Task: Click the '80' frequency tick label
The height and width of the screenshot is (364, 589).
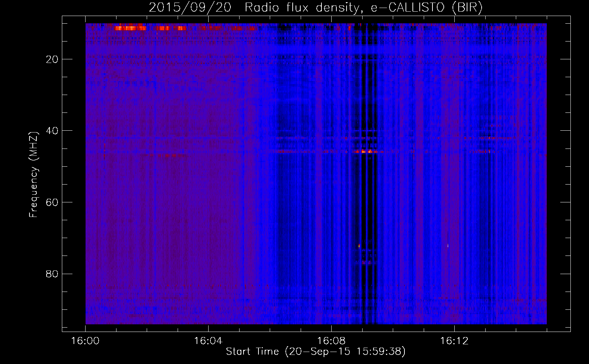Action: coord(52,274)
